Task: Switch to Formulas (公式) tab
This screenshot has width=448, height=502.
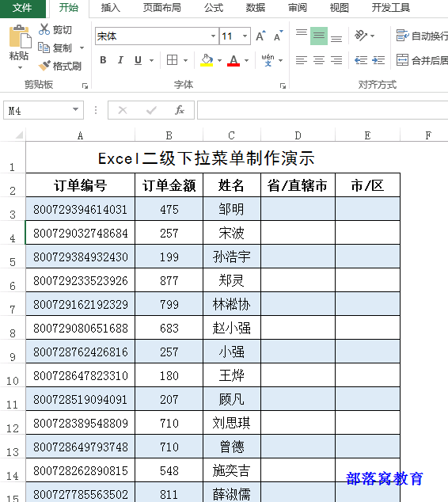Action: pos(214,8)
